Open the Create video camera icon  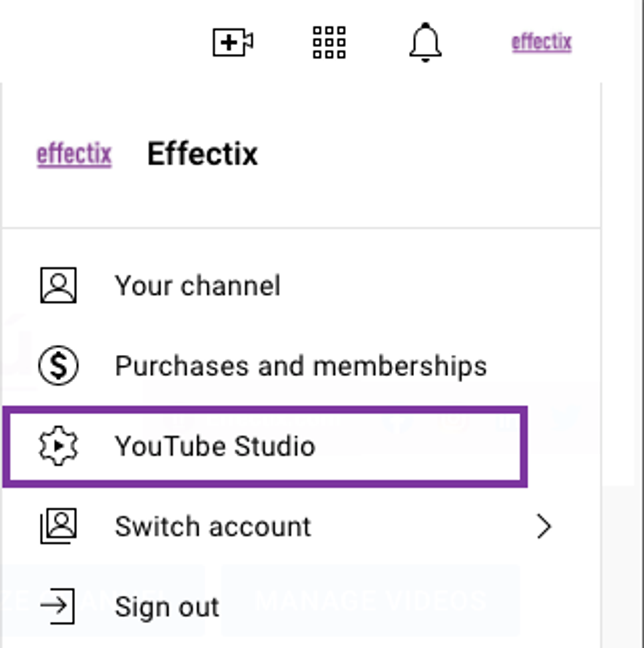[x=233, y=42]
